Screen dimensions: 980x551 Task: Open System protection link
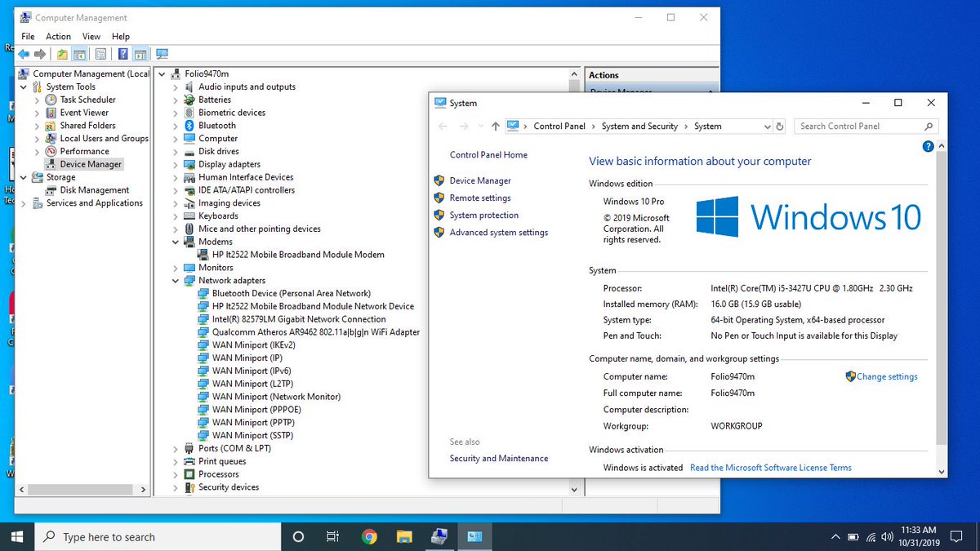pyautogui.click(x=483, y=216)
